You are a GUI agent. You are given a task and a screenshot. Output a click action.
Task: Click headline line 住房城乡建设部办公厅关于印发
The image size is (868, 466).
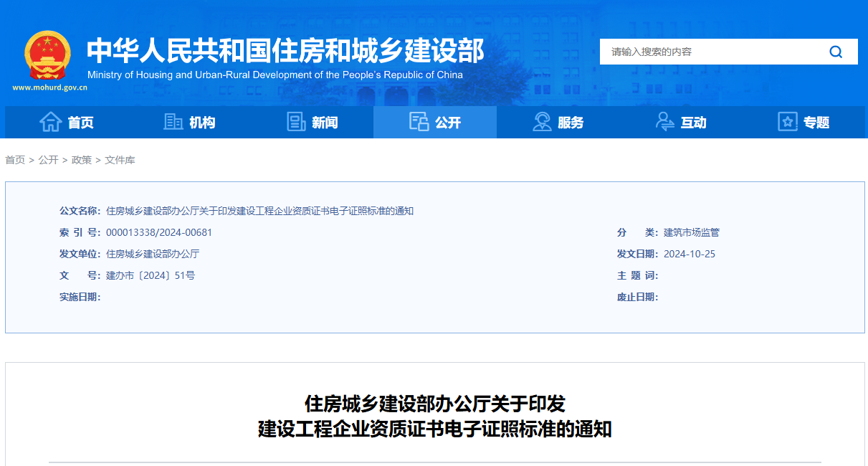[435, 404]
